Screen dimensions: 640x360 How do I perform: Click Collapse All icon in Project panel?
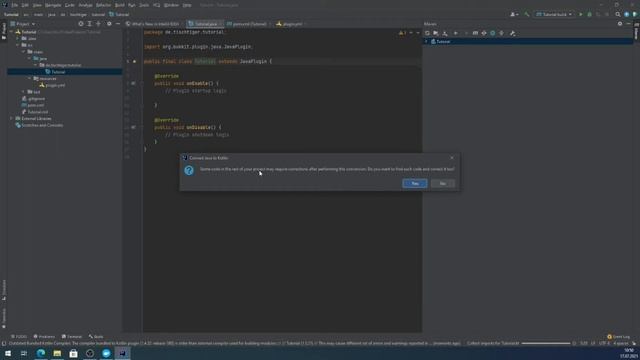(x=98, y=24)
